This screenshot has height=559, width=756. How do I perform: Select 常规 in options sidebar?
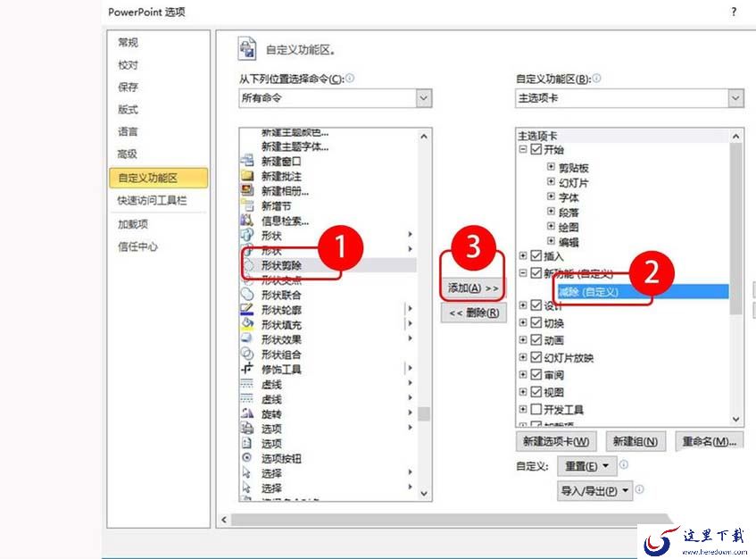tap(129, 43)
